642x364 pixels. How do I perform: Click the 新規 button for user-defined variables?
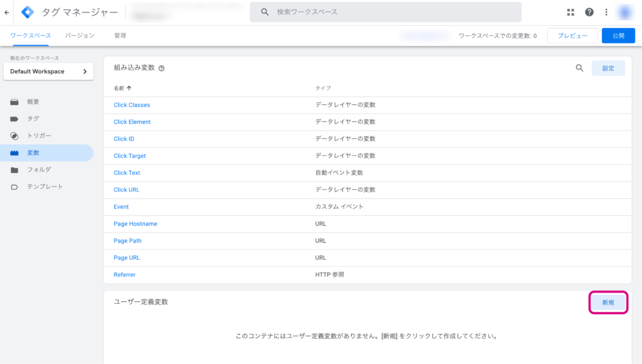608,303
